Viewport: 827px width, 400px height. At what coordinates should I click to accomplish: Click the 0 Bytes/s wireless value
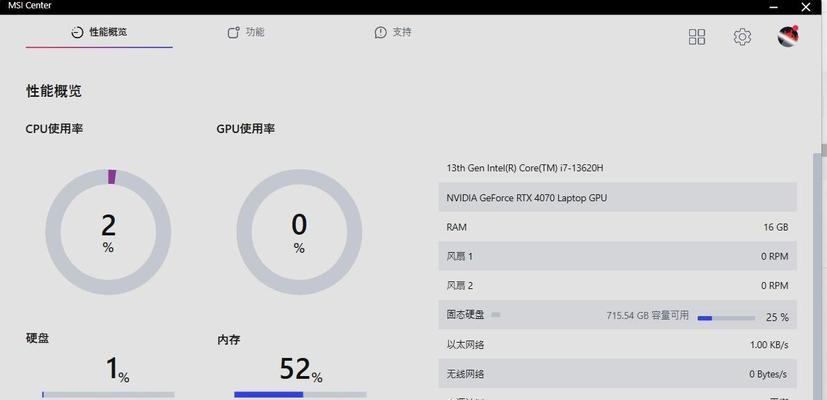point(768,375)
